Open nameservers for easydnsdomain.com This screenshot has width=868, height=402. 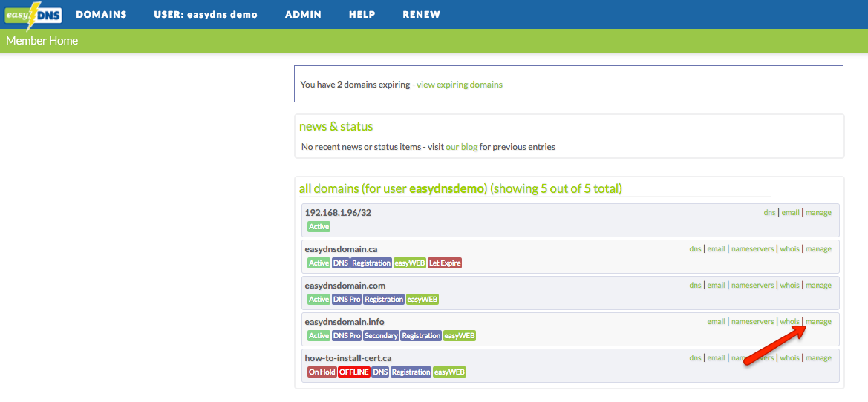pyautogui.click(x=752, y=286)
